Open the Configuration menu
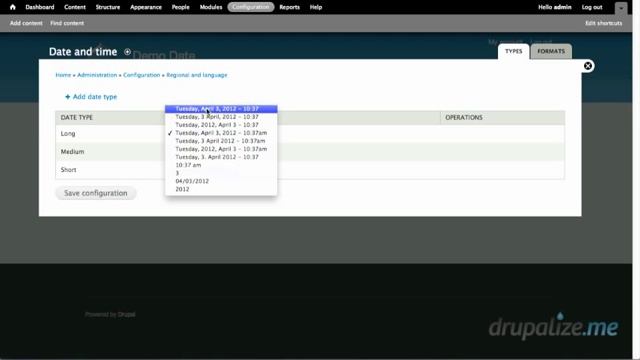The width and height of the screenshot is (640, 360). pyautogui.click(x=251, y=7)
